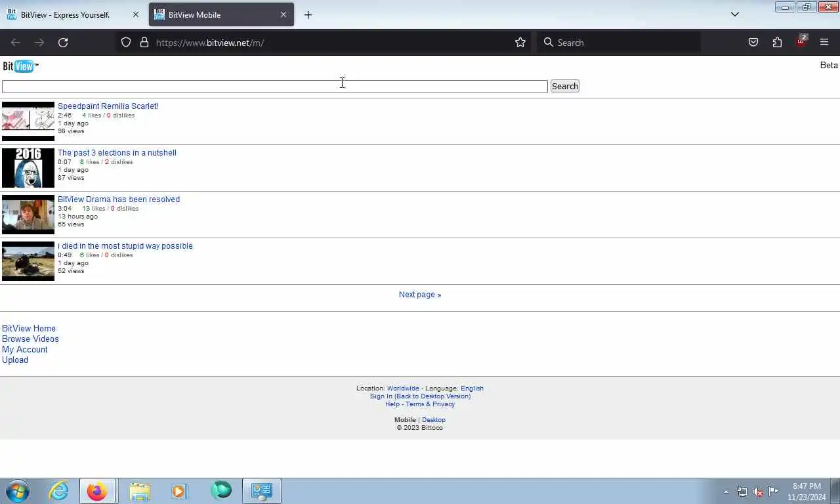
Task: Open BitView Drama video thumbnail
Action: (28, 215)
